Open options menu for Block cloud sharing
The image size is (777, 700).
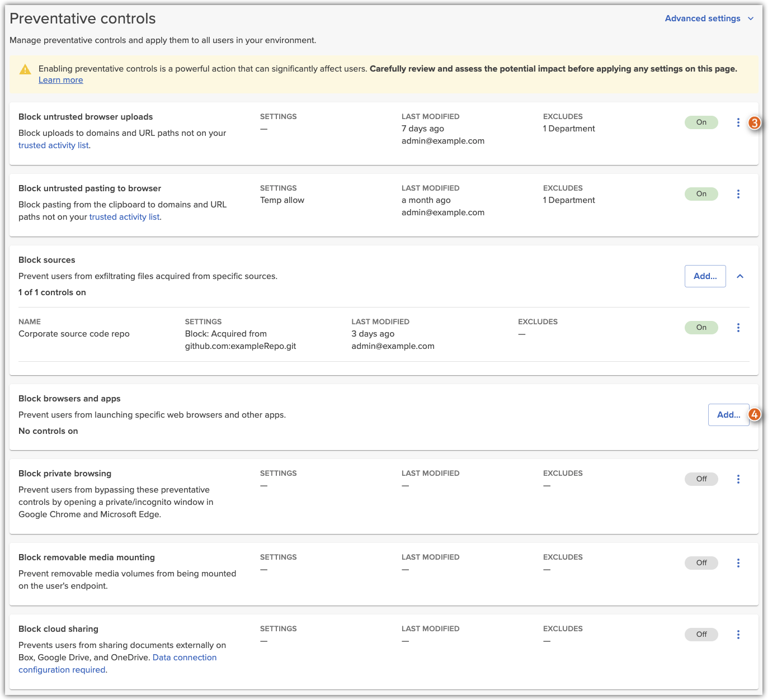click(738, 635)
